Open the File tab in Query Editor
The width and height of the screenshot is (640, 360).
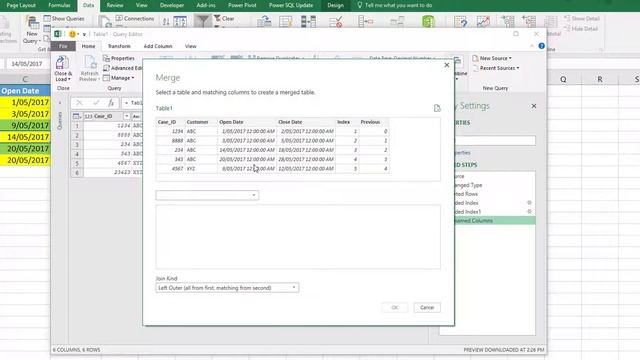point(63,46)
